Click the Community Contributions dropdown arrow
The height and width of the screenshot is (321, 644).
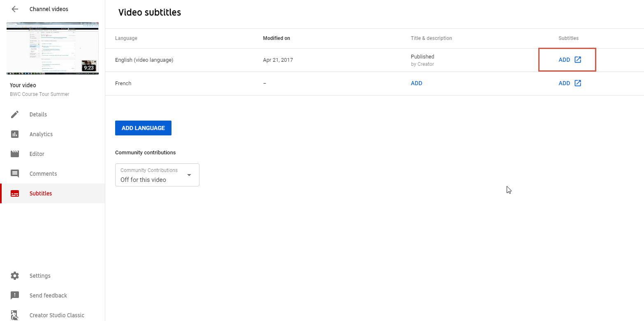[x=189, y=175]
